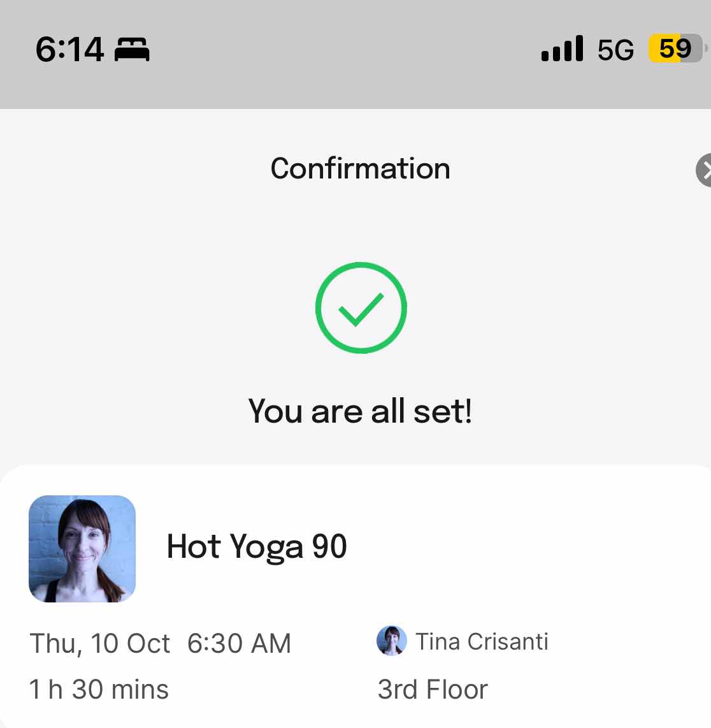This screenshot has height=728, width=711.
Task: Tap the gray status bar area
Action: point(355,54)
